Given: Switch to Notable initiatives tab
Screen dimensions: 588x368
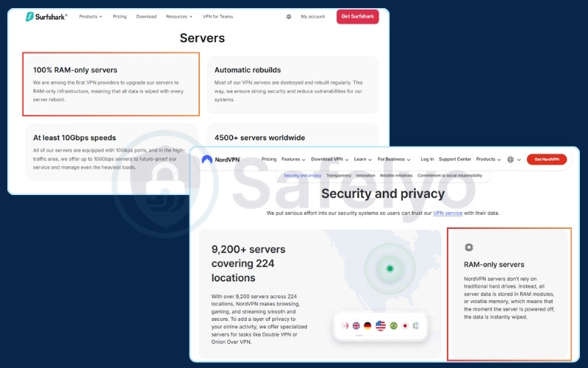Looking at the screenshot, I should point(396,175).
